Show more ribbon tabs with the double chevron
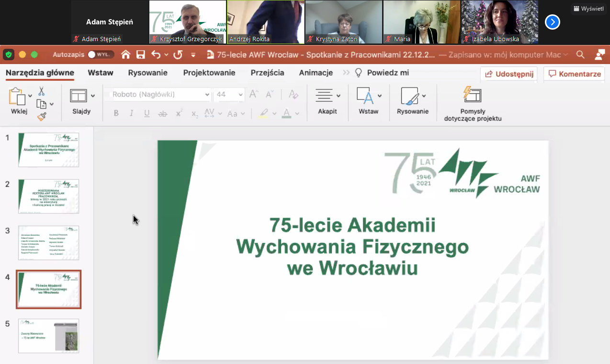The height and width of the screenshot is (364, 610). coord(346,73)
